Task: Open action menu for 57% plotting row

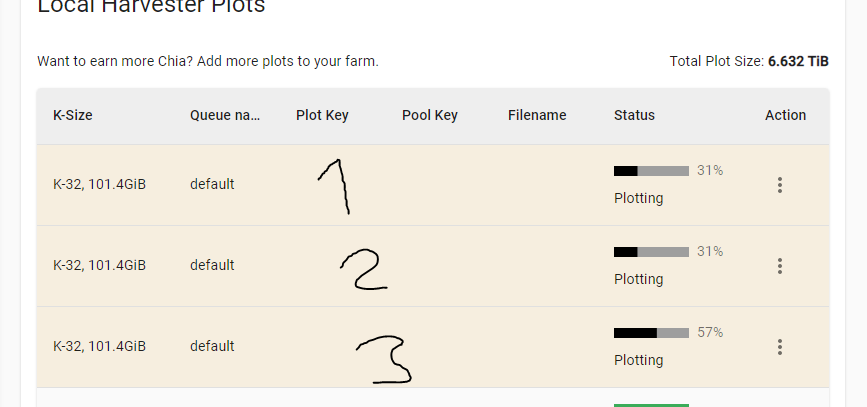Action: (780, 347)
